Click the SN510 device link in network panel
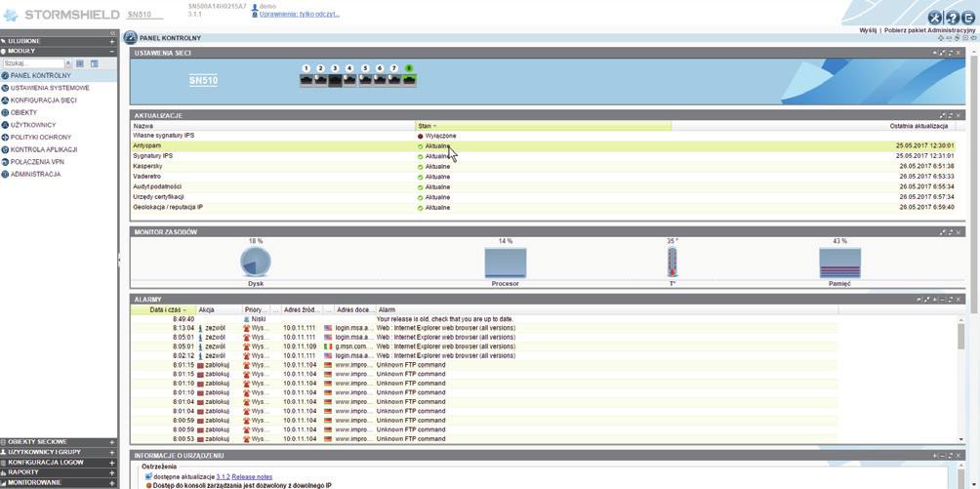The width and height of the screenshot is (980, 489). click(x=203, y=81)
